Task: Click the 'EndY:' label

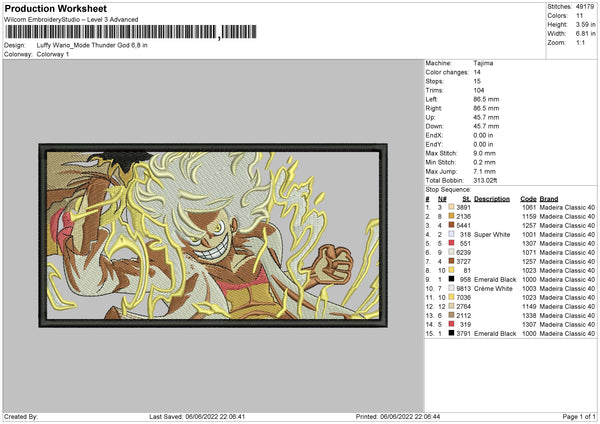Action: (434, 144)
